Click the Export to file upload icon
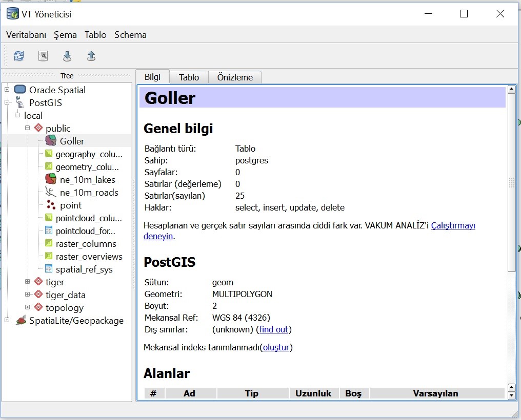521x420 pixels. point(91,56)
